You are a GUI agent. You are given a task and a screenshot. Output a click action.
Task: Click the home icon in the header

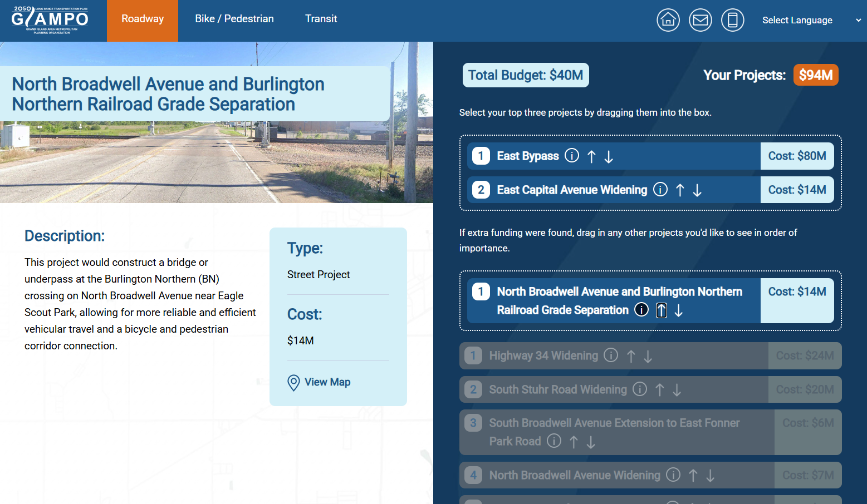click(x=668, y=19)
